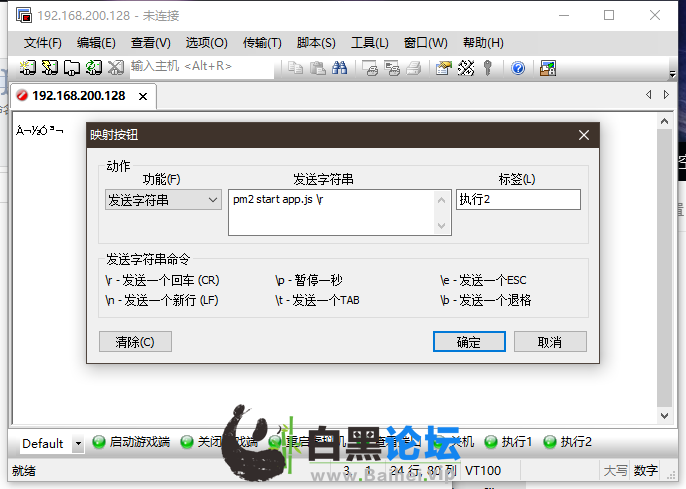
Task: Open Global Options tools icon
Action: tap(466, 68)
